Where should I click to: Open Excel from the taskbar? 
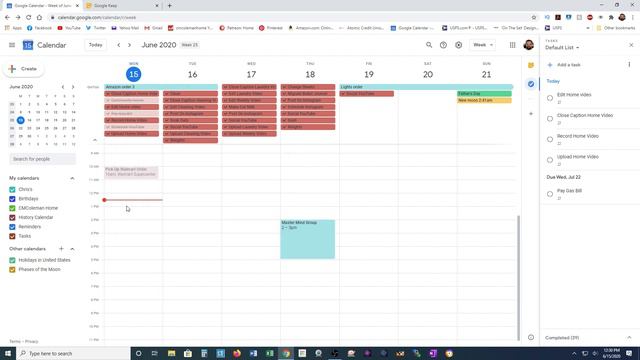(269, 353)
